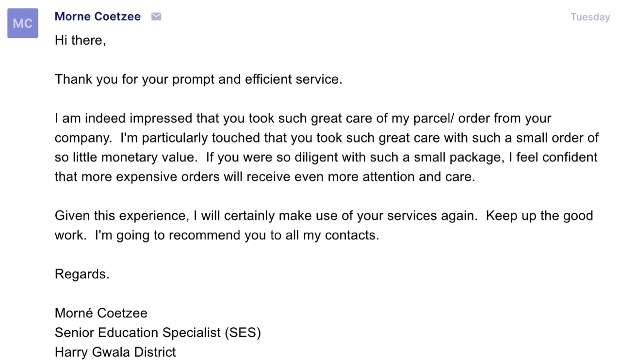The width and height of the screenshot is (621, 364).
Task: Click the line starting 'company. I'm particularly touched'
Action: tap(327, 138)
